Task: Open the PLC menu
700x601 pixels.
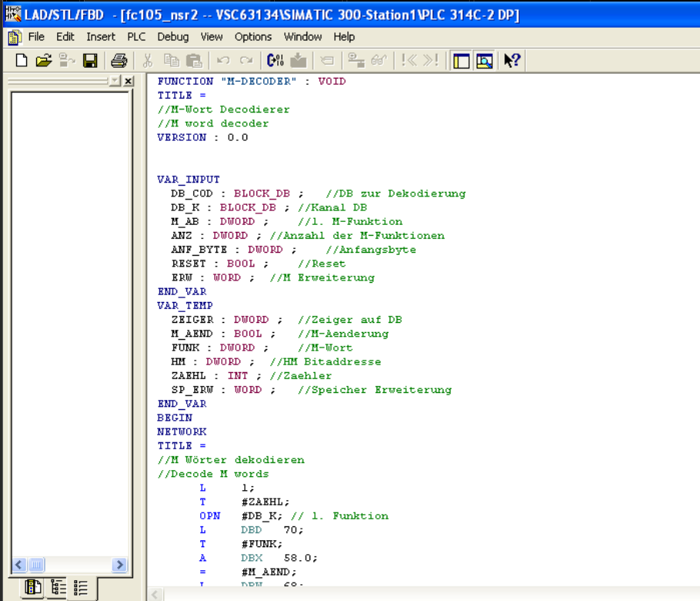Action: pos(136,36)
